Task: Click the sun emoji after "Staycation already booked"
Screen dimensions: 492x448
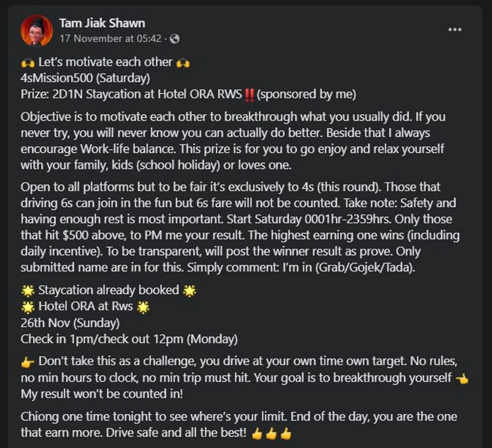Action: point(190,291)
